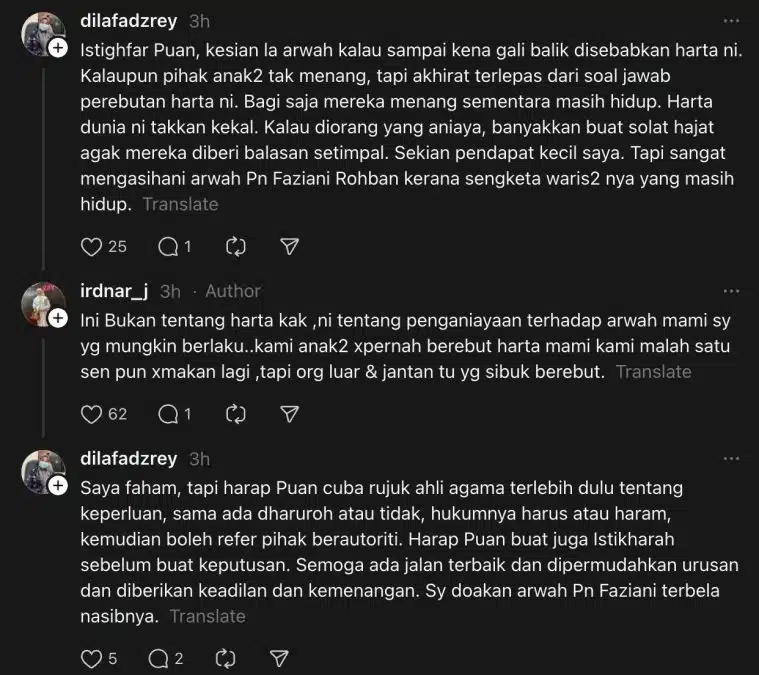Share dilafadzrey's first comment via send icon
The width and height of the screenshot is (759, 675).
pyautogui.click(x=289, y=247)
